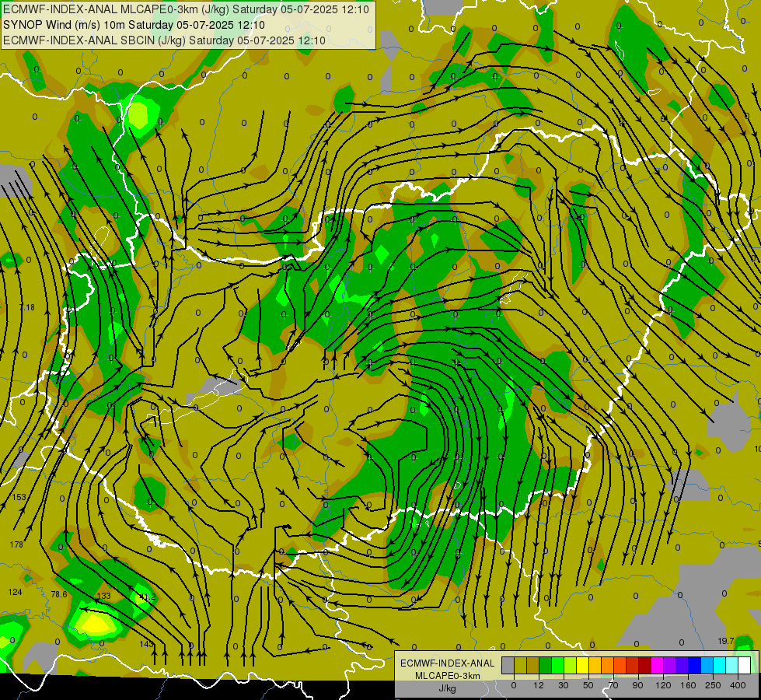Click the map value 153
This screenshot has height=700, width=761.
pyautogui.click(x=19, y=497)
